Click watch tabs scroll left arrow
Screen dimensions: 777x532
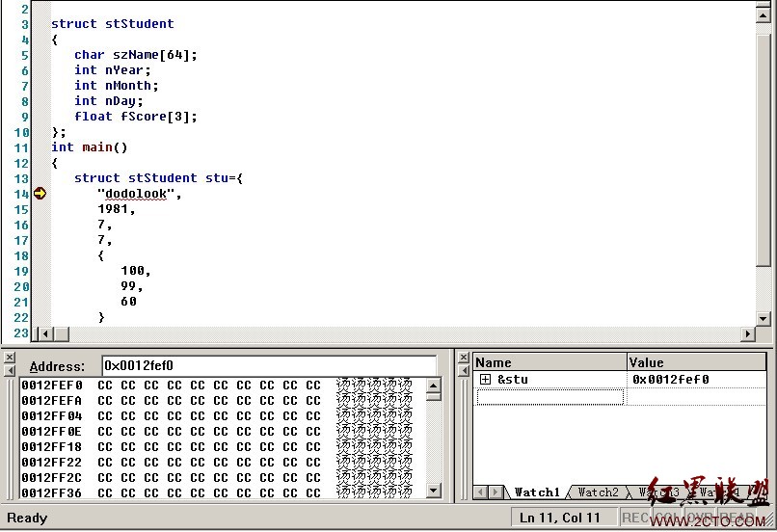(x=480, y=492)
